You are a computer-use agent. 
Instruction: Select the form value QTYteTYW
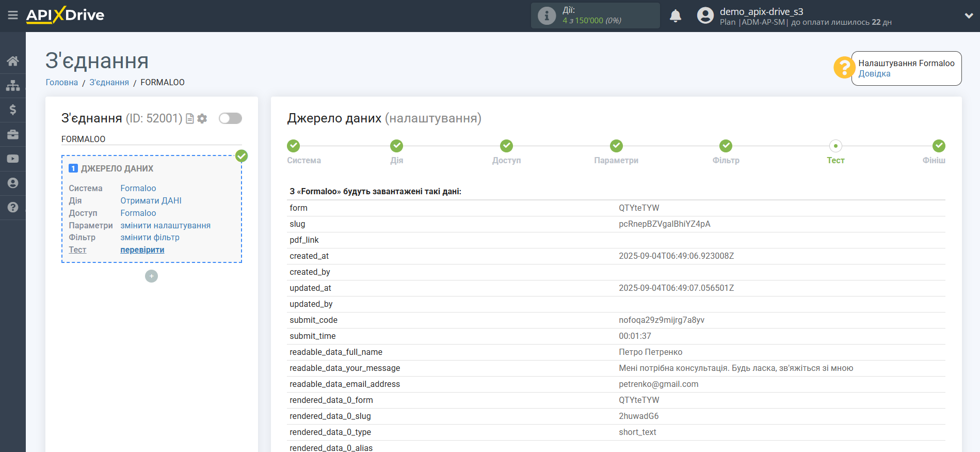(x=639, y=208)
